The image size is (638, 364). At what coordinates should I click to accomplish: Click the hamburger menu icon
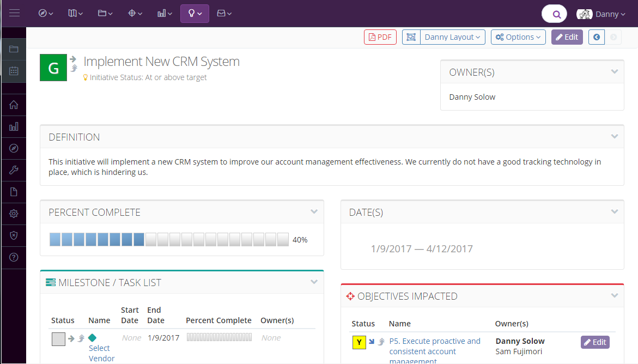pos(14,13)
